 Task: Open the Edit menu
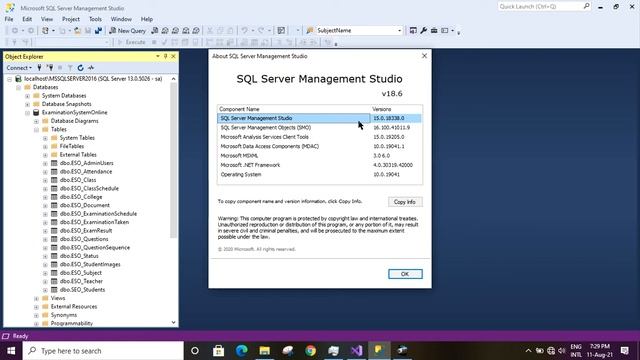pyautogui.click(x=27, y=19)
